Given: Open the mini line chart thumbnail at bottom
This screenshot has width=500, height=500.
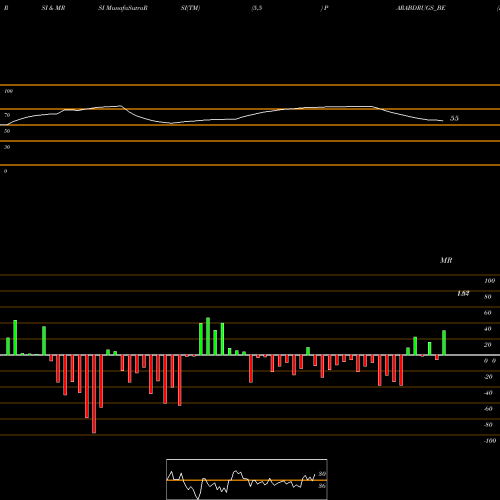Looking at the screenshot, I should (247, 479).
